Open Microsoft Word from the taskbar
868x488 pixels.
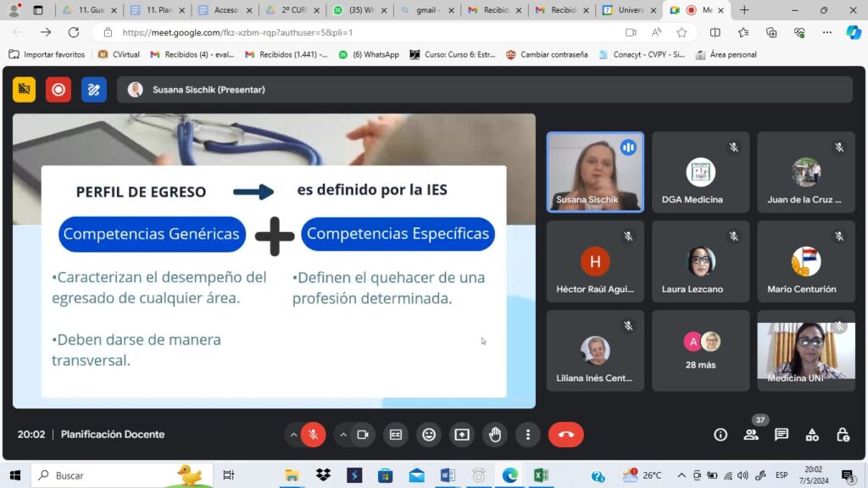[x=448, y=475]
